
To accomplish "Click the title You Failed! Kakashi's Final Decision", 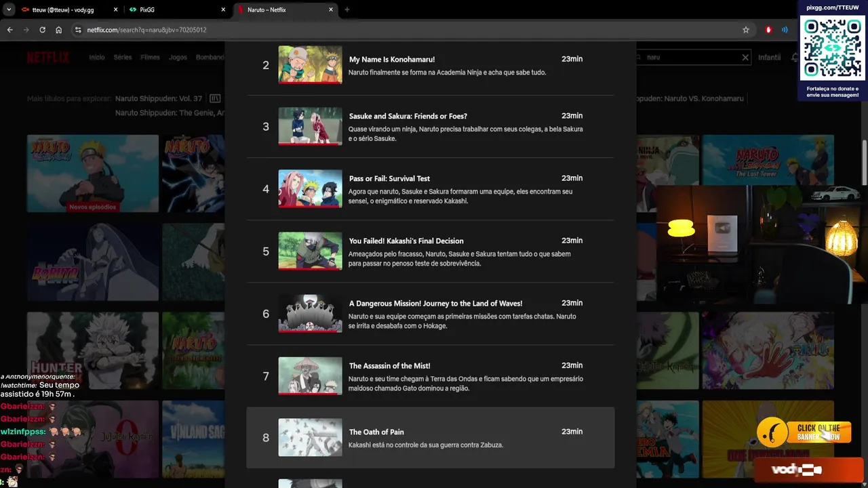I will (x=406, y=241).
